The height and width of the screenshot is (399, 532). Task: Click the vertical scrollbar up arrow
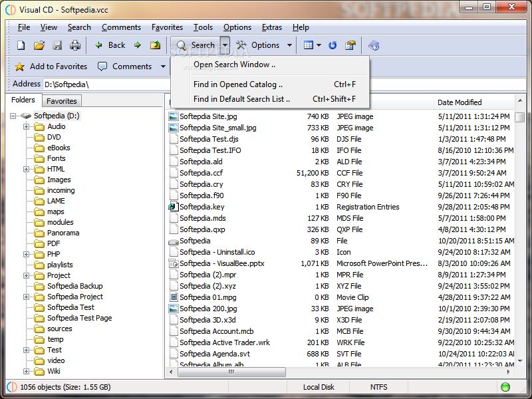pos(520,100)
